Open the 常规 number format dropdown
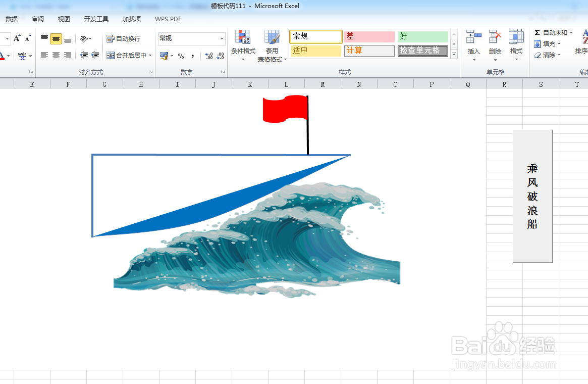The height and width of the screenshot is (384, 588). click(x=222, y=38)
